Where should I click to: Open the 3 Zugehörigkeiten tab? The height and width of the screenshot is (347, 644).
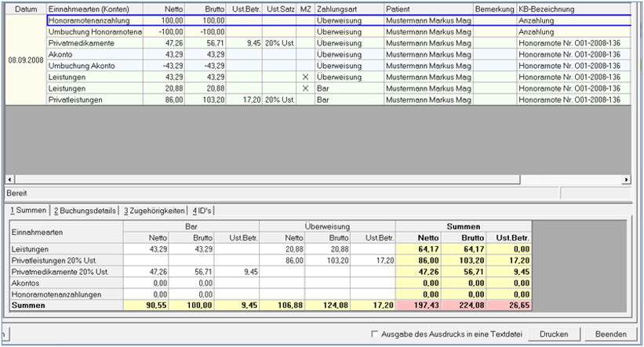point(154,211)
